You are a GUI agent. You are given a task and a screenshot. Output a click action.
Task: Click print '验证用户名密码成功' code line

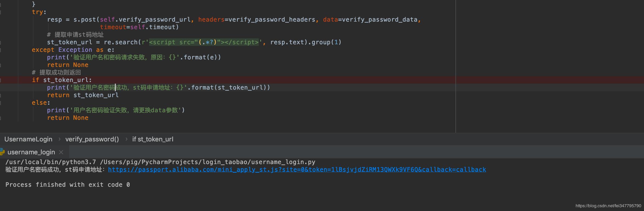[x=159, y=88]
